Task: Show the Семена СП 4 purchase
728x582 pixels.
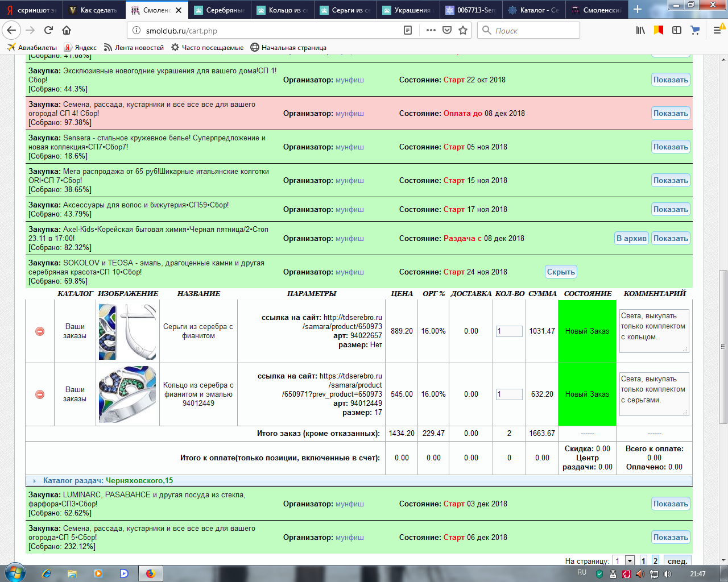Action: pyautogui.click(x=671, y=113)
